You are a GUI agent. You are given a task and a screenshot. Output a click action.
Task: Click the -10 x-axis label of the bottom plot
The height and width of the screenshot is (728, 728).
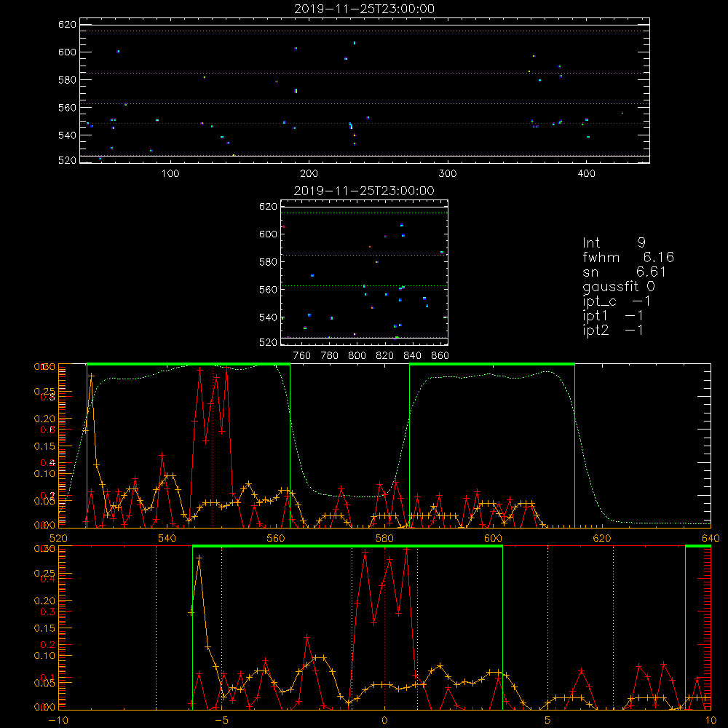click(x=58, y=721)
